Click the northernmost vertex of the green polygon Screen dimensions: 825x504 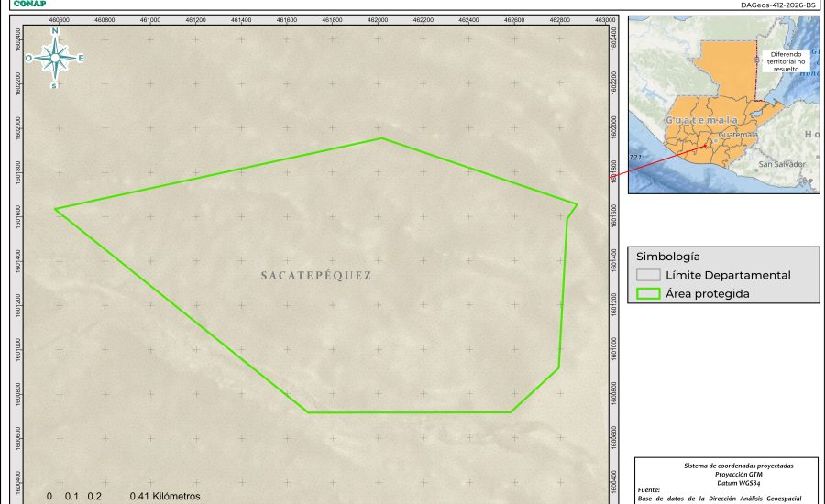[382, 138]
